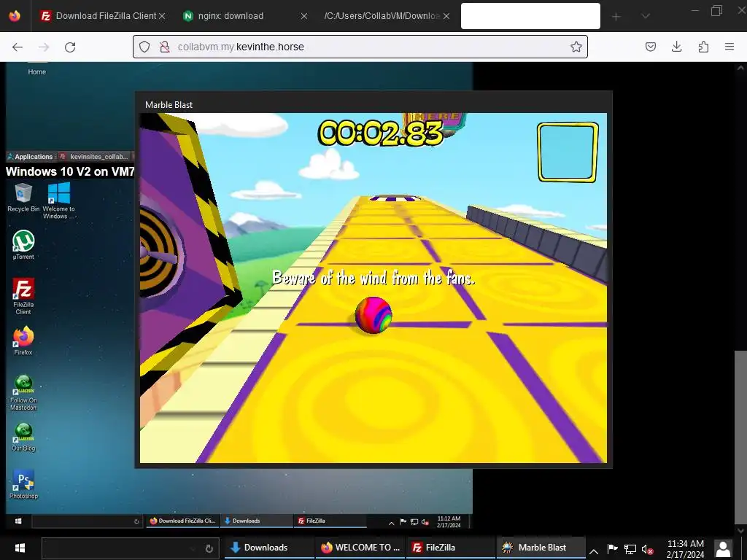The width and height of the screenshot is (747, 560).
Task: Click the URL field showing collabvm.my.kevinthe.horse
Action: [x=360, y=47]
